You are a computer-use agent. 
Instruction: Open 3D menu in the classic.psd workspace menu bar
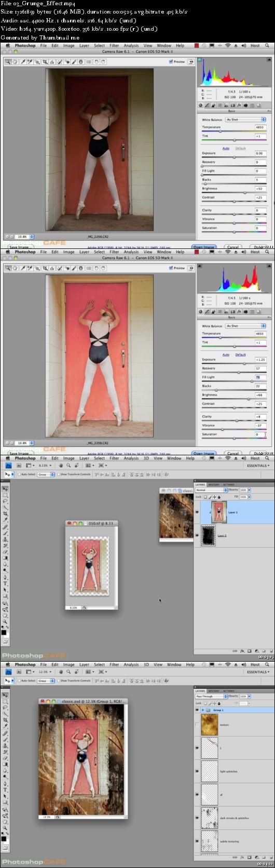point(146,664)
